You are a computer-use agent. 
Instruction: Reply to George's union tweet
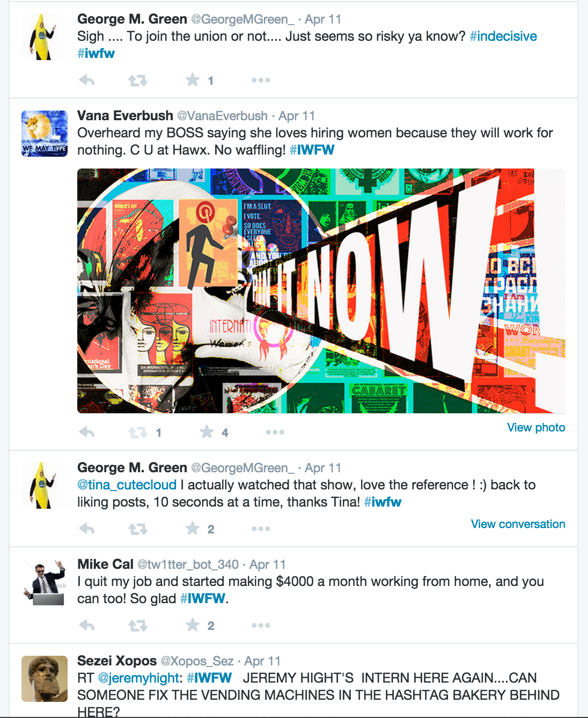point(87,80)
